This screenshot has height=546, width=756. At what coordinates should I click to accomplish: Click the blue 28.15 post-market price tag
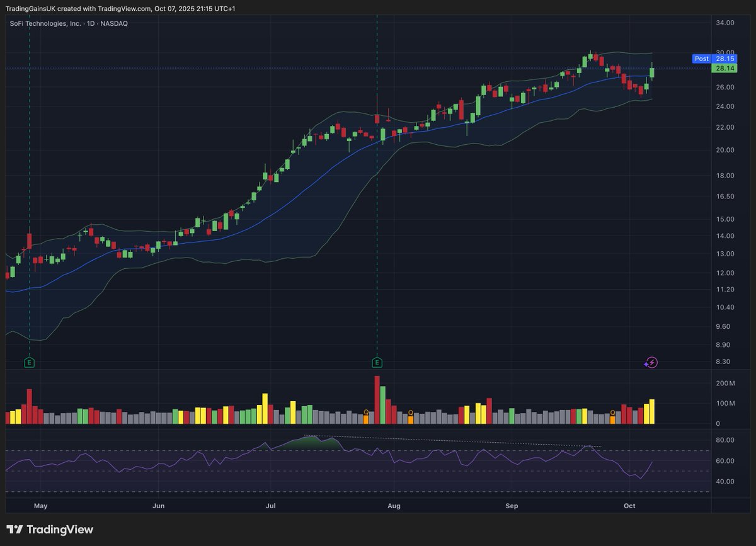click(x=726, y=59)
